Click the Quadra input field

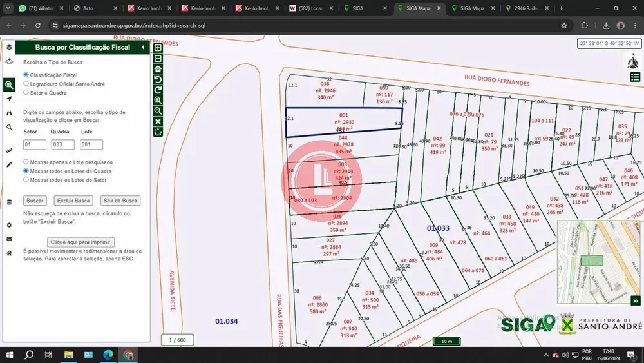(x=63, y=144)
